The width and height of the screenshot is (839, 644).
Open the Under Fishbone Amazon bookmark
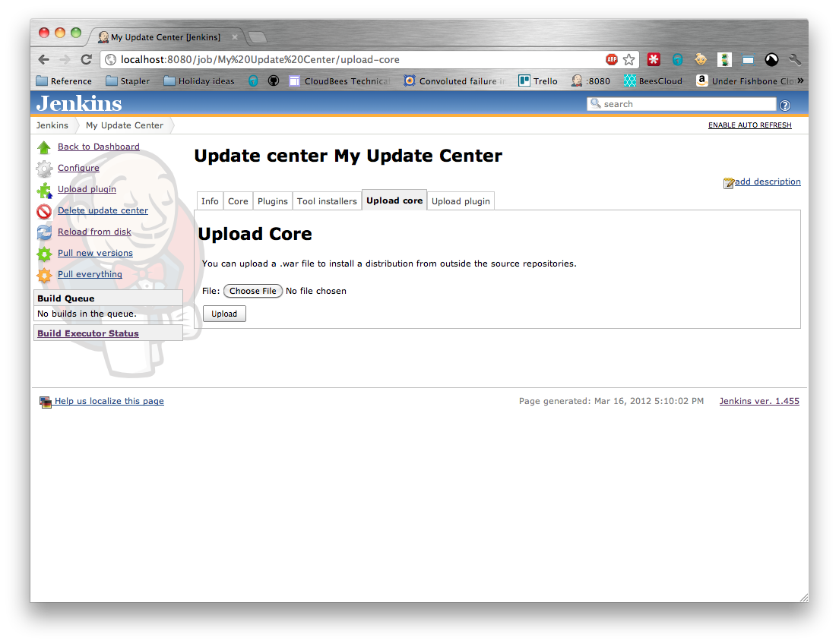pos(745,80)
